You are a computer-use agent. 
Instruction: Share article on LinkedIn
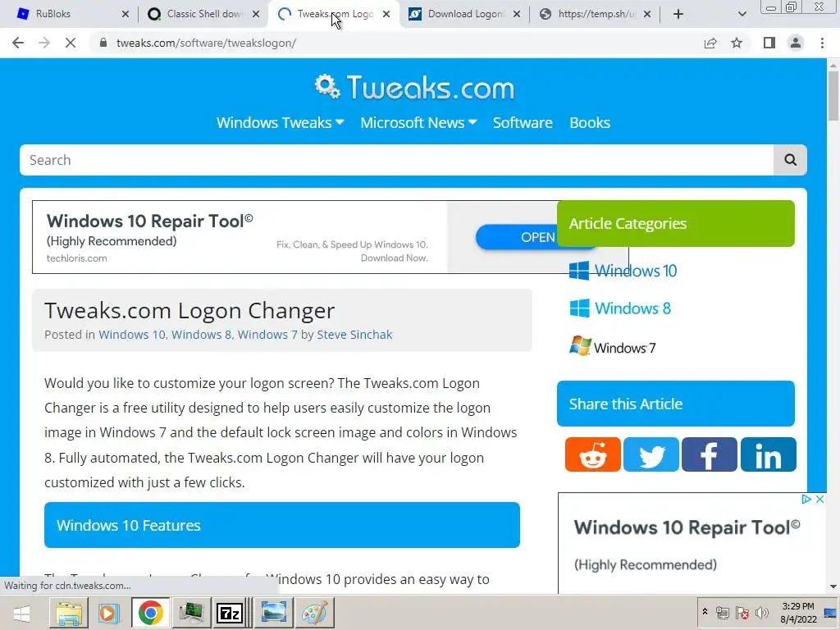point(768,454)
